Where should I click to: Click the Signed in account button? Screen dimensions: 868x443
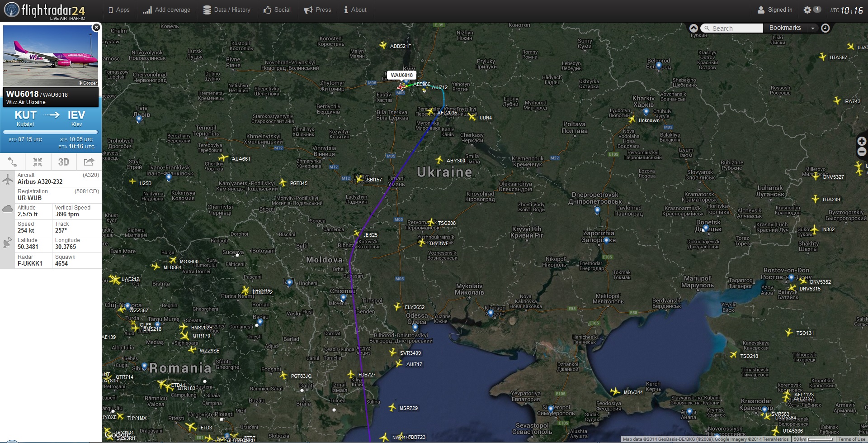[x=775, y=10]
